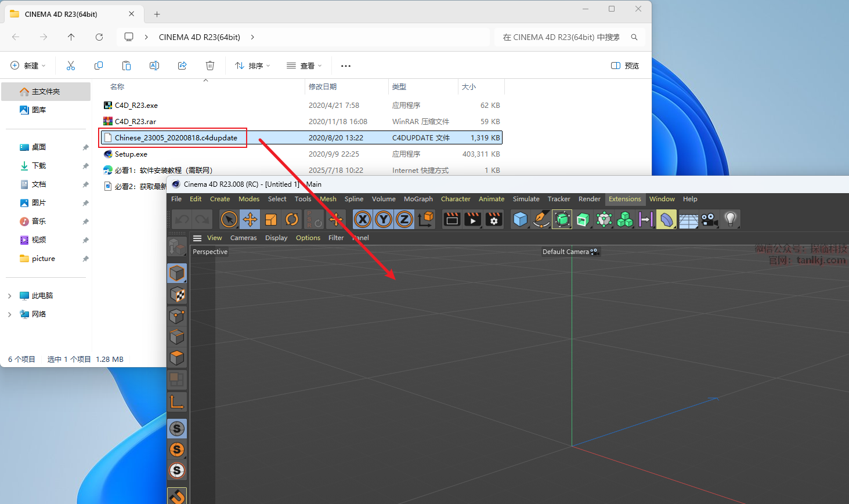
Task: Open Edit Render Settings clapperboard icon
Action: coord(494,219)
